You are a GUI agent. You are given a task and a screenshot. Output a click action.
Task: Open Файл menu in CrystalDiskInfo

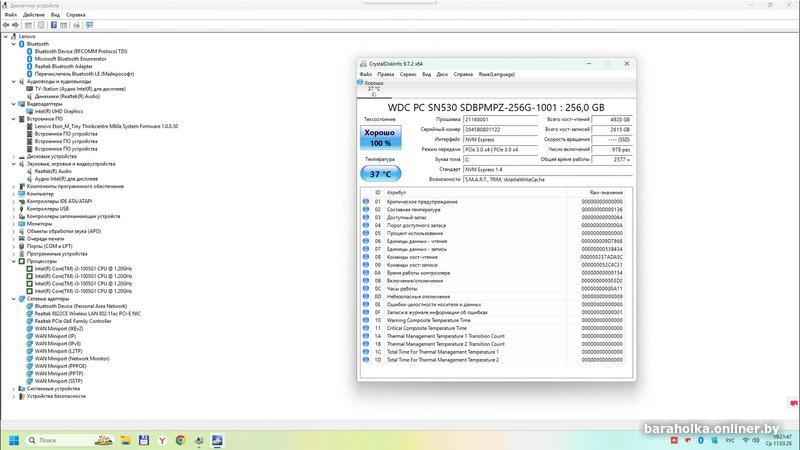click(x=365, y=74)
